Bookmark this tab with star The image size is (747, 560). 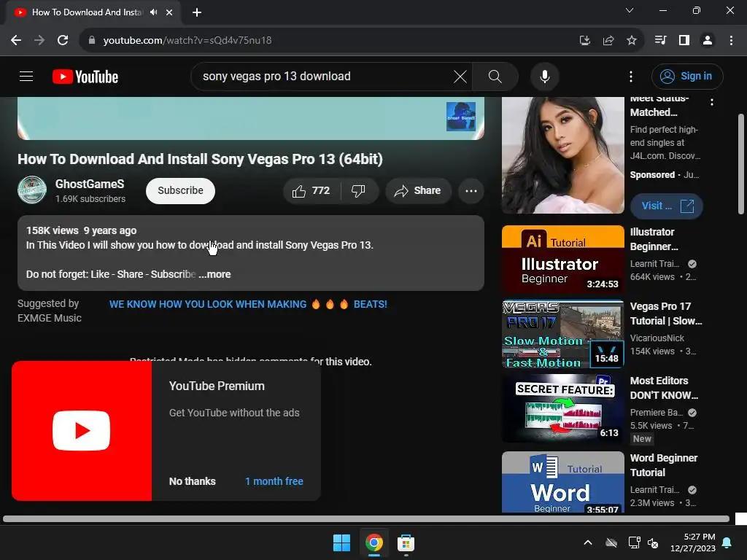coord(631,40)
